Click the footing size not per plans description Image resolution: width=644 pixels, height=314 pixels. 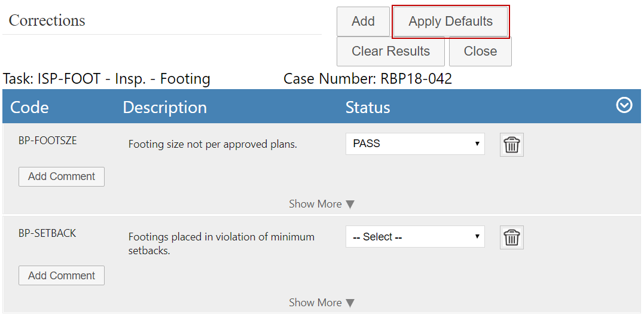pos(212,144)
